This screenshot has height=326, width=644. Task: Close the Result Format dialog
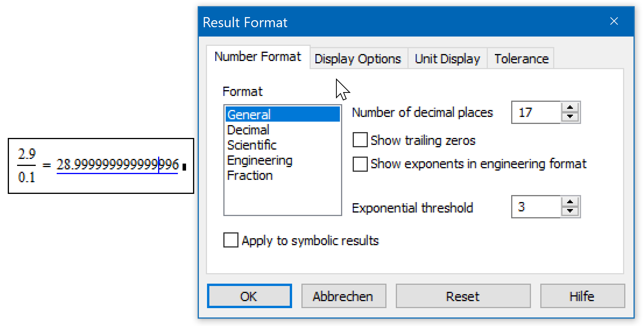[x=614, y=21]
